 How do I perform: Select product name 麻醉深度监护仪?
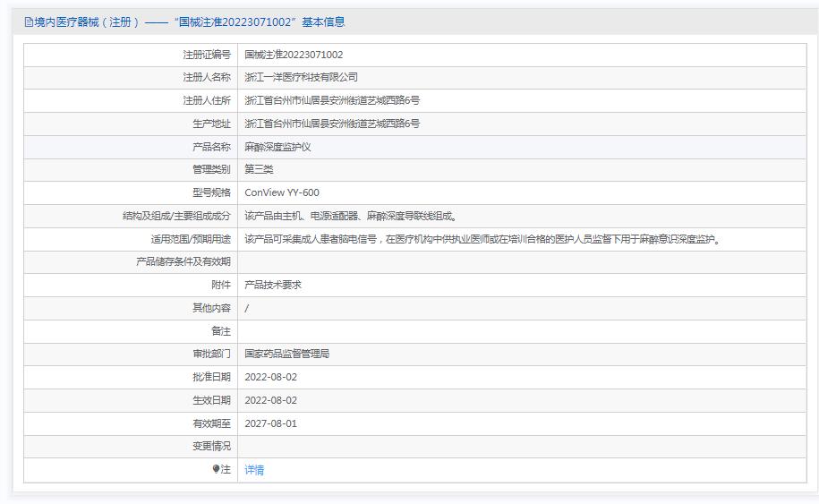(x=277, y=147)
